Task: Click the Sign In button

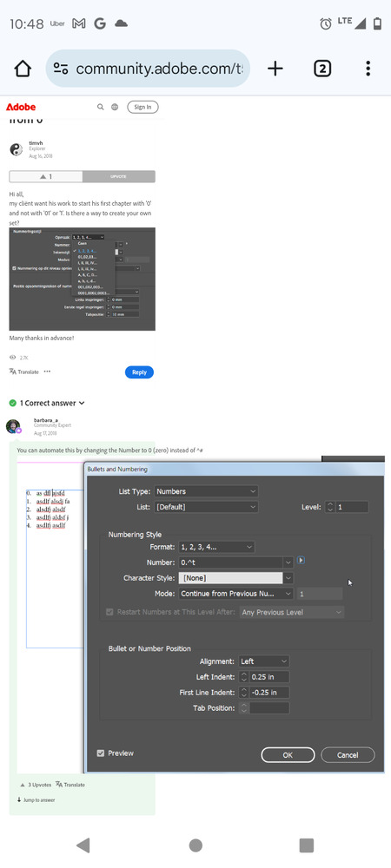Action: click(142, 107)
